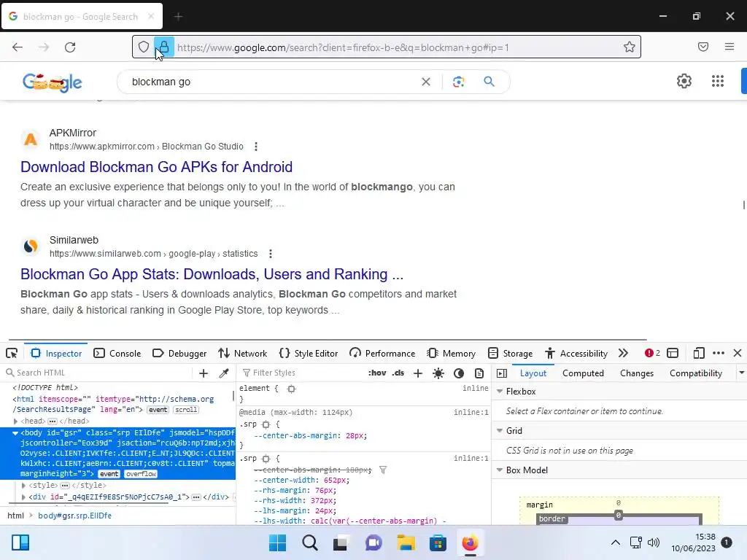Bookmark this page with the star icon
The image size is (747, 560).
(x=630, y=47)
